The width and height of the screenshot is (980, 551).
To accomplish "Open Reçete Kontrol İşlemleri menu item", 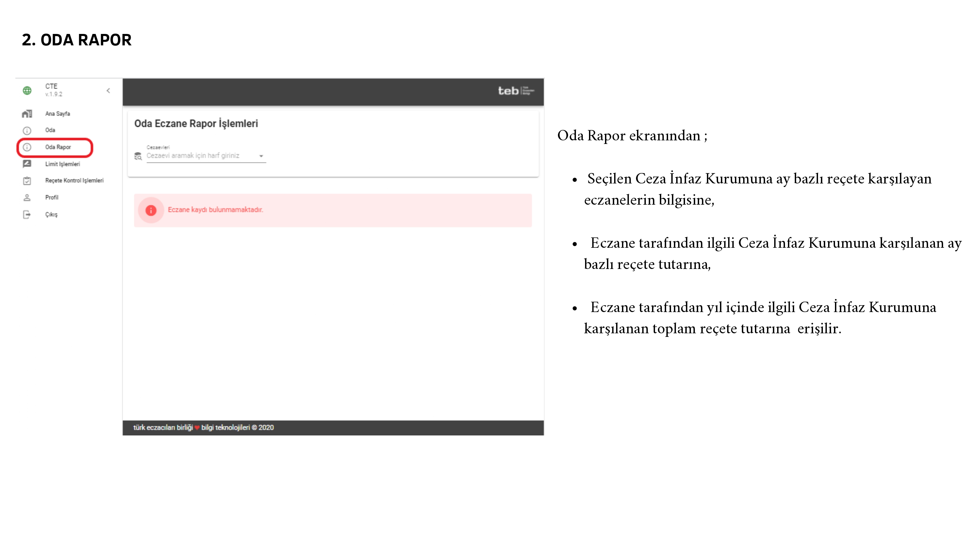I will (74, 181).
